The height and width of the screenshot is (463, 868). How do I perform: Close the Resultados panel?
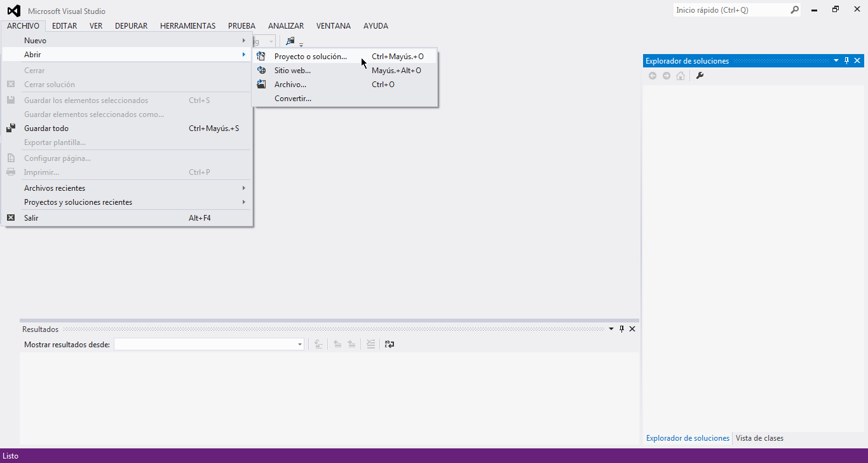632,329
